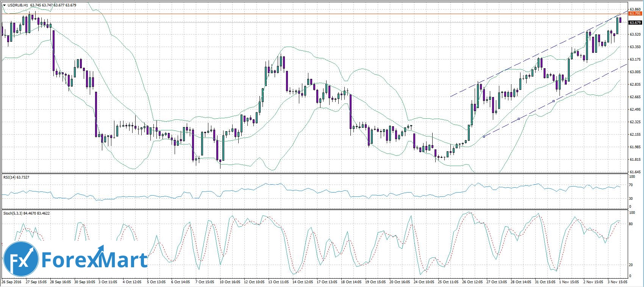
Task: Open the one-click trading arrow beside USDRUB,H1
Action: [4, 5]
